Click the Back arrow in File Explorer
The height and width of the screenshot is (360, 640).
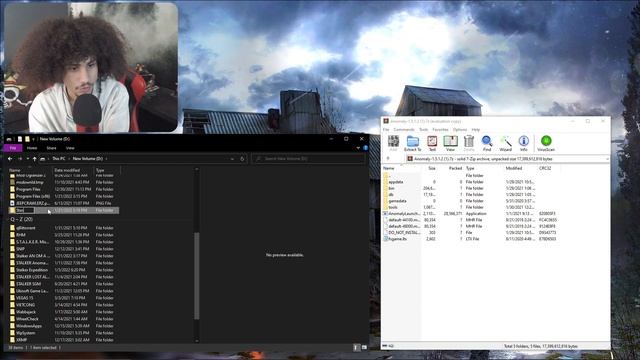click(x=10, y=159)
